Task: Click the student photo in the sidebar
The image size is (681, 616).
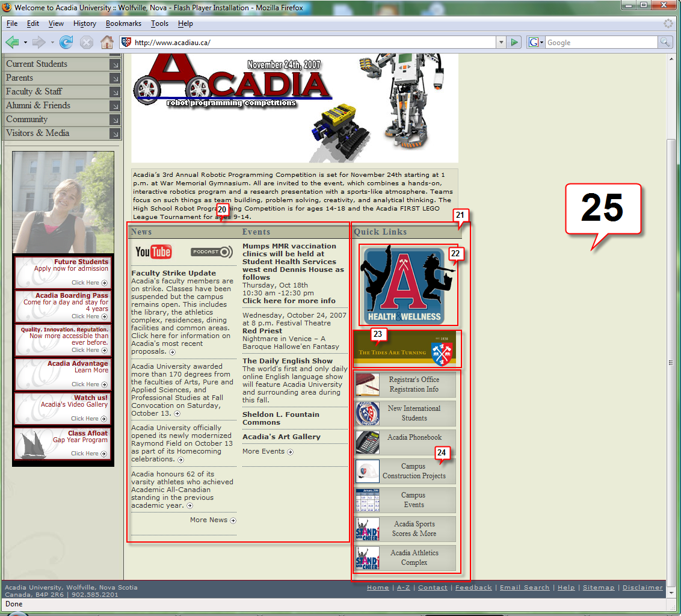Action: (x=63, y=202)
